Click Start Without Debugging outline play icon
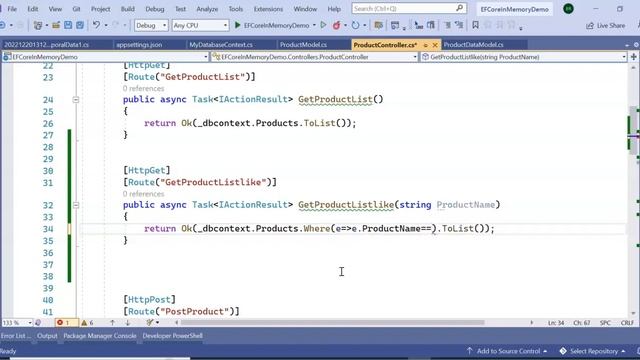 323,25
